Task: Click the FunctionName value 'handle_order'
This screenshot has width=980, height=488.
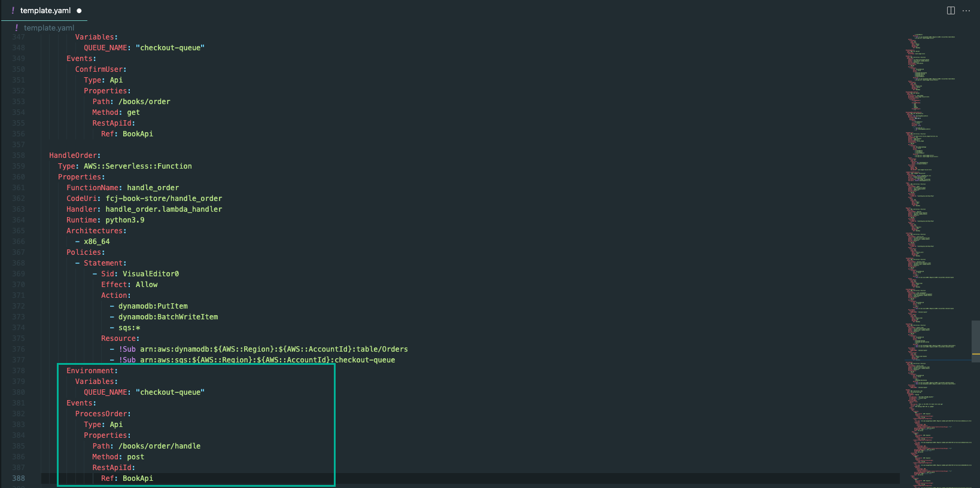Action: point(153,188)
